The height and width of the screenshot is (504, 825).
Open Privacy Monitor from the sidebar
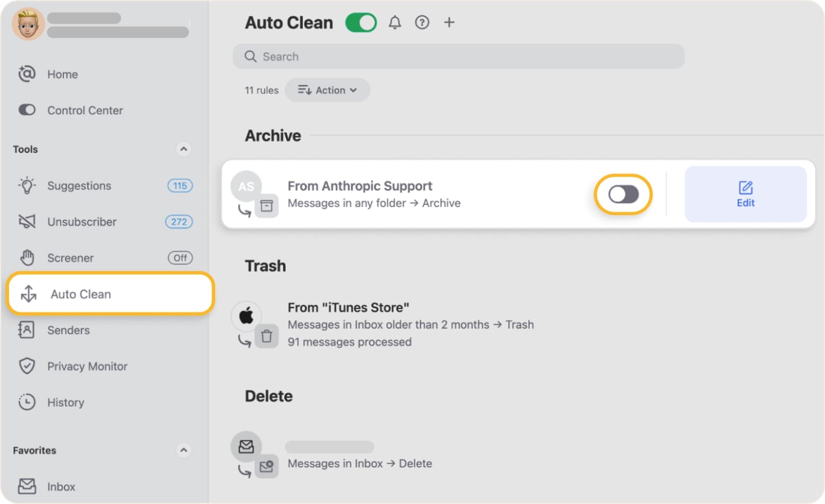[x=87, y=366]
